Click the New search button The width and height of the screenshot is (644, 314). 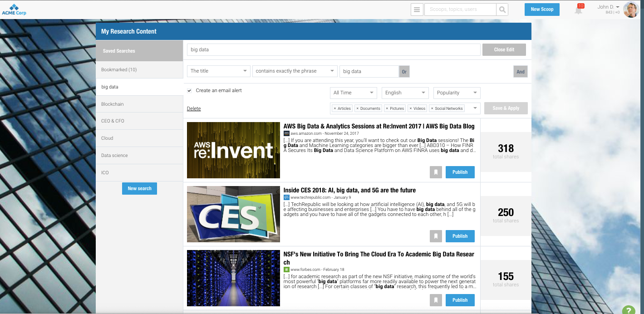[x=139, y=189]
